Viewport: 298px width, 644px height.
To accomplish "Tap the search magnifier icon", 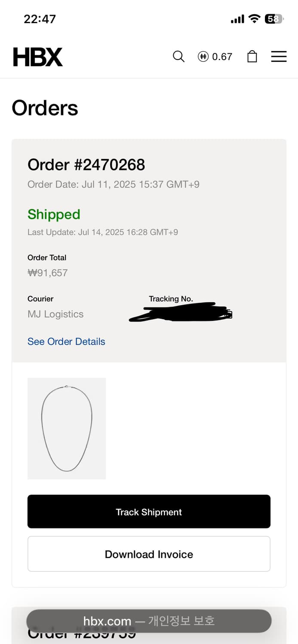I will click(178, 57).
